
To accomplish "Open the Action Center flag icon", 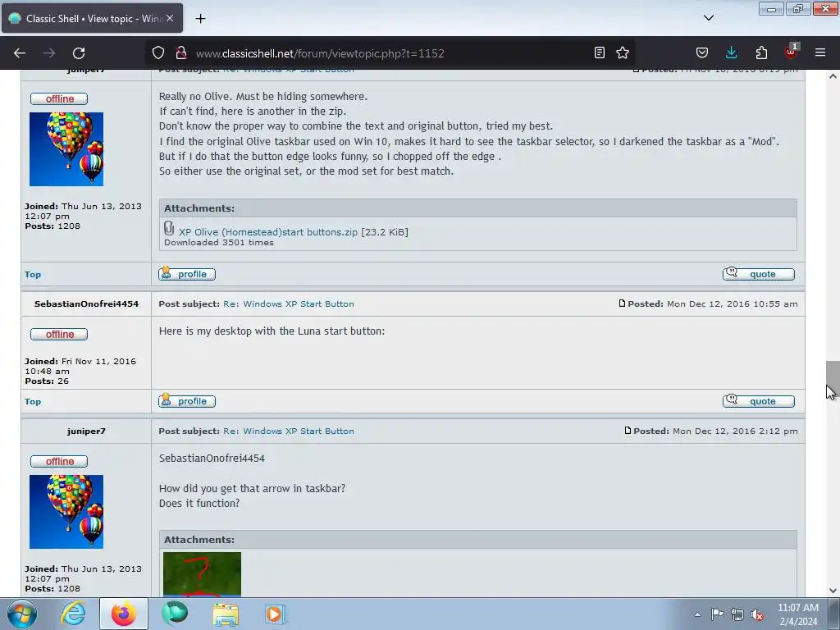I will tap(717, 614).
